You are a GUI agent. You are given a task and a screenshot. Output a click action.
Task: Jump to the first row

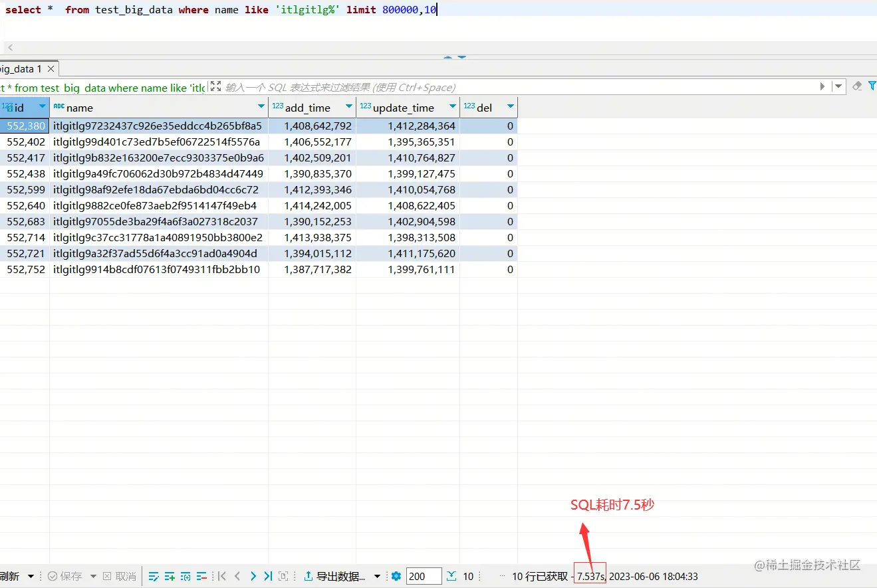tap(222, 576)
